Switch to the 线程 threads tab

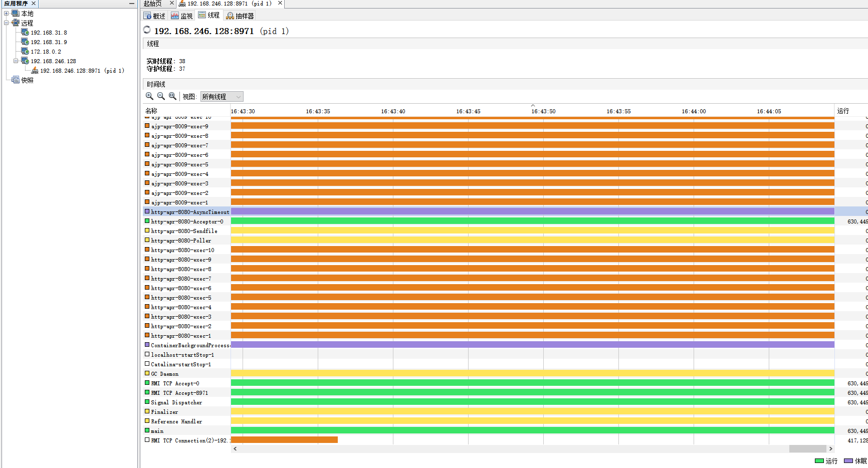[x=209, y=15]
